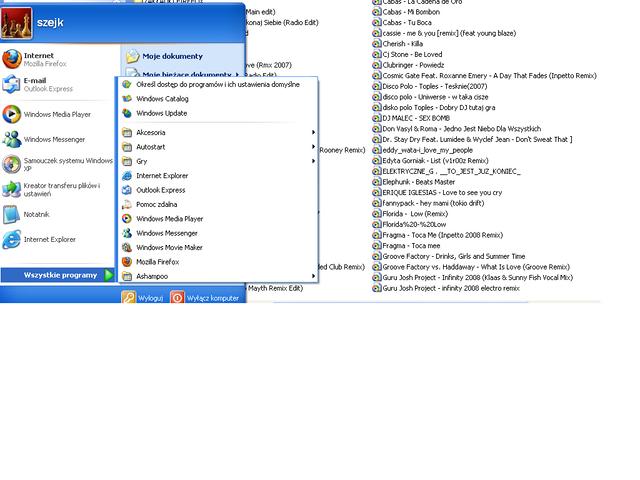Click the Internet Explorer icon in left pane
Screen dimensions: 640x480
[x=11, y=239]
